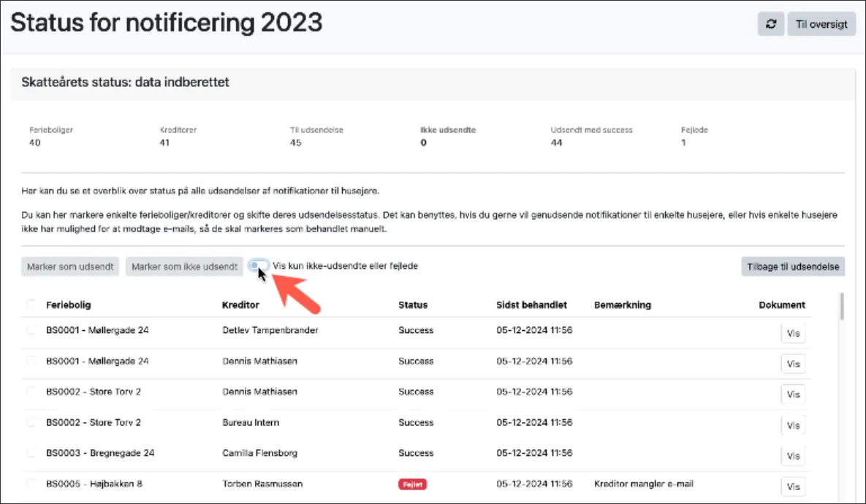Check the select-all checkbox in table header
Image resolution: width=866 pixels, height=504 pixels.
click(31, 305)
